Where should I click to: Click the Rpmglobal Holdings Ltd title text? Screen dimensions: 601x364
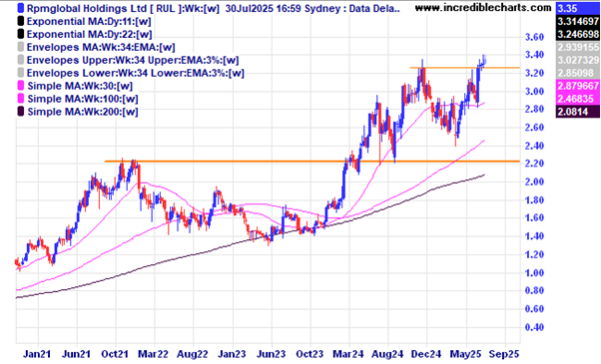[87, 8]
